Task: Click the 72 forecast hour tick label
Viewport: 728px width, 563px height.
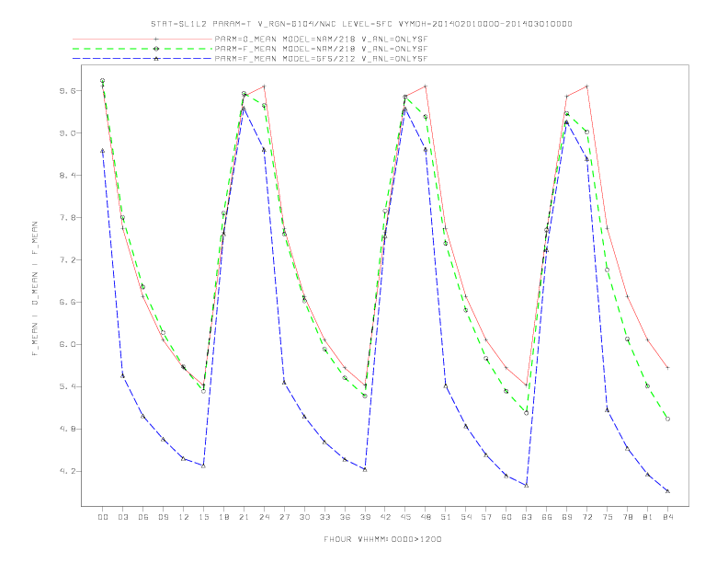Action: [587, 517]
